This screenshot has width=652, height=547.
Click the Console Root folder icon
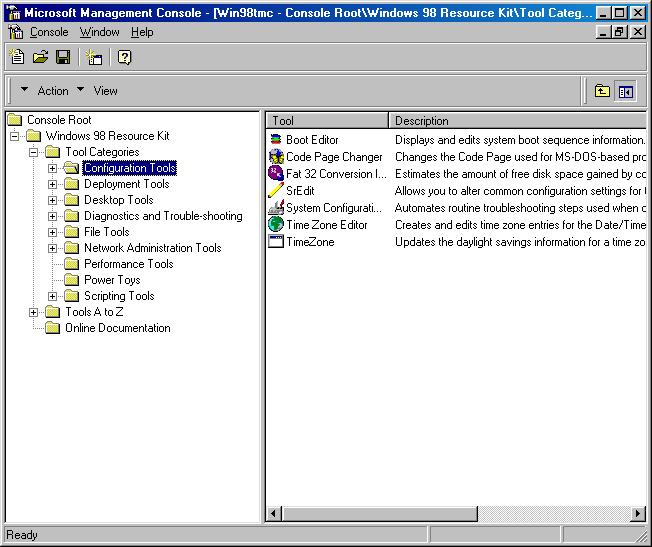15,120
